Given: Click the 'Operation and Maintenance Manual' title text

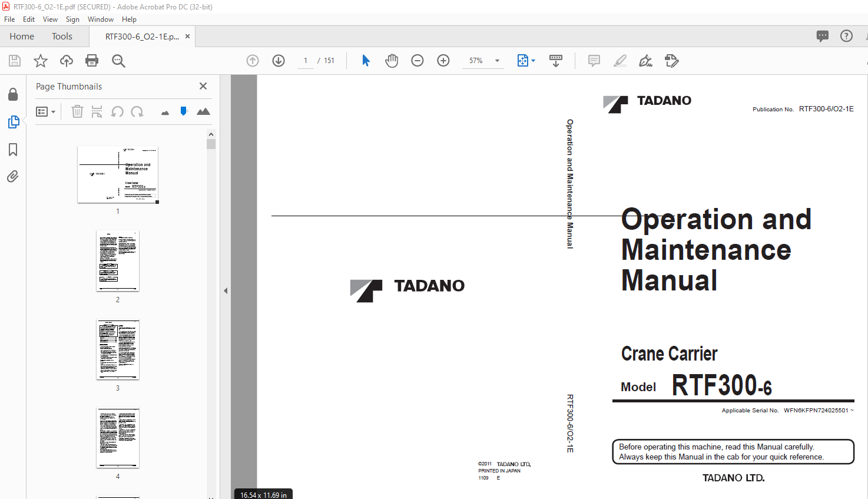Looking at the screenshot, I should [716, 250].
